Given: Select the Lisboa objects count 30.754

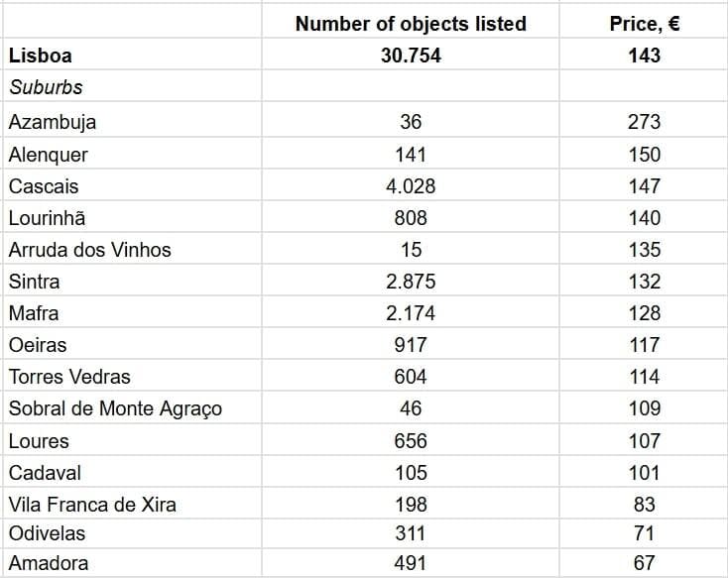Looking at the screenshot, I should click(411, 56).
